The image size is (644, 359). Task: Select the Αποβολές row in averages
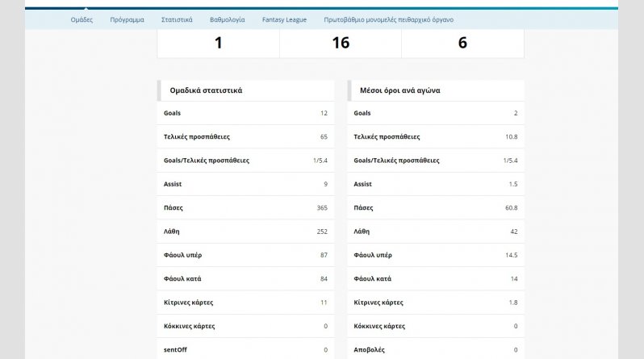[436, 349]
